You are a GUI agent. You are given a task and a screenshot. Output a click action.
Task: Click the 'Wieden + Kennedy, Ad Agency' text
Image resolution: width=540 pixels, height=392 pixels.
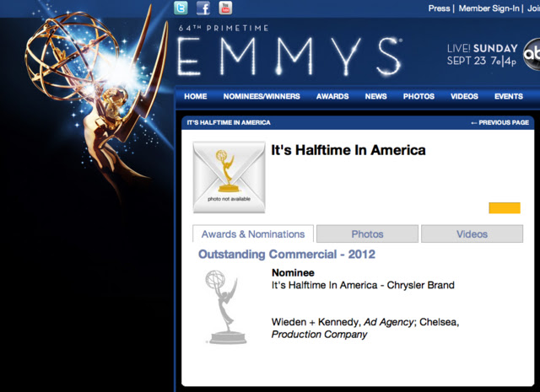pyautogui.click(x=343, y=322)
